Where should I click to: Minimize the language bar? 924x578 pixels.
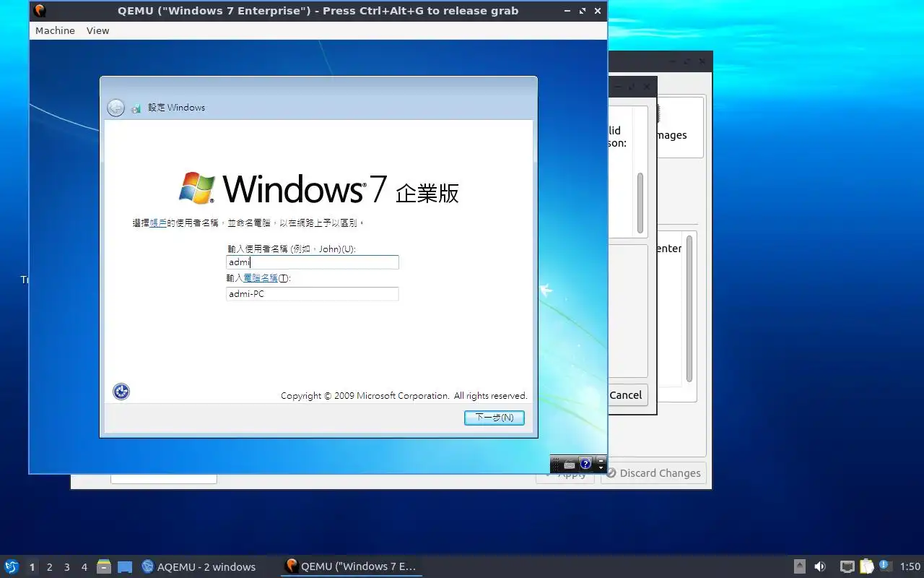pyautogui.click(x=601, y=460)
